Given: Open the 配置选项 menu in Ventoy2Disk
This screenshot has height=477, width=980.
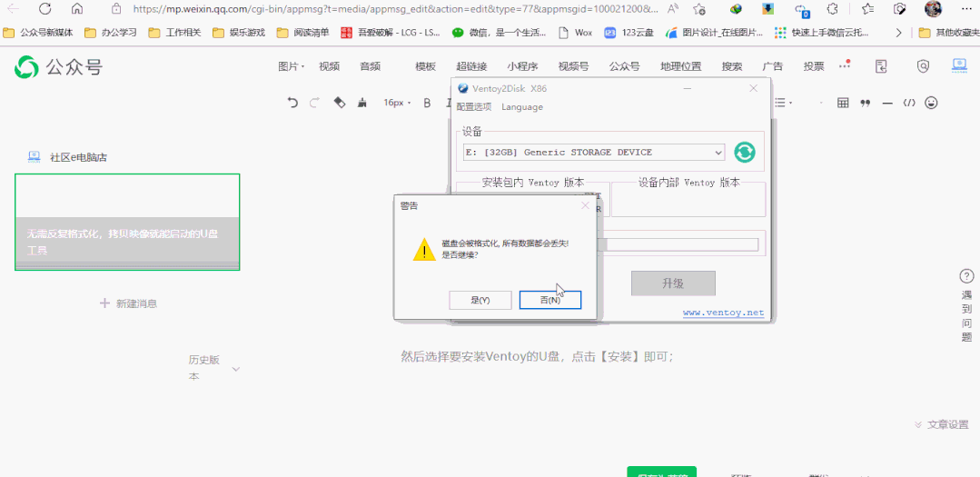Looking at the screenshot, I should pyautogui.click(x=474, y=107).
